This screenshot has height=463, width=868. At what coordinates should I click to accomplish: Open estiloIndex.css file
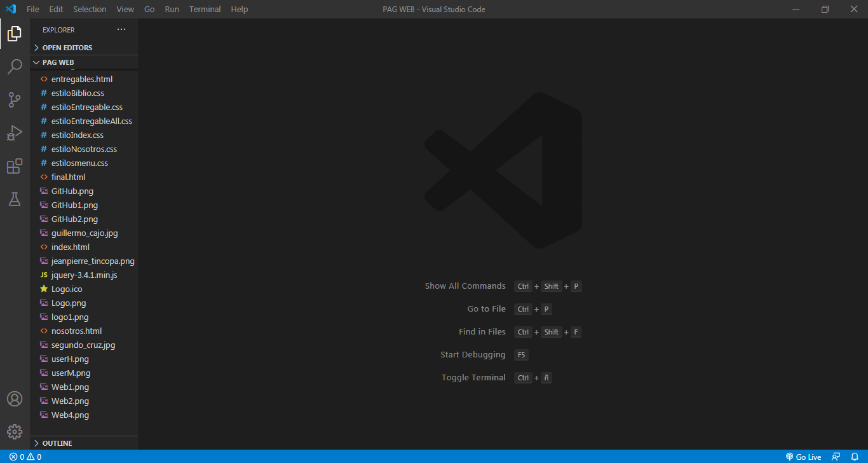coord(84,135)
